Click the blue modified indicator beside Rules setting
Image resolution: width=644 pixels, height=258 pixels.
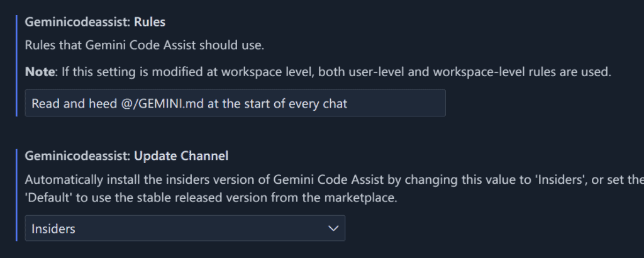point(16,65)
